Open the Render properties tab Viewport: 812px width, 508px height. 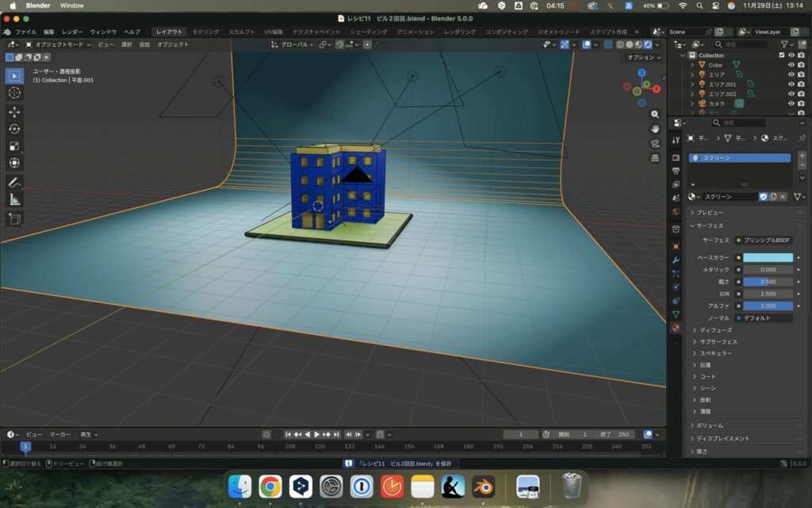[676, 157]
